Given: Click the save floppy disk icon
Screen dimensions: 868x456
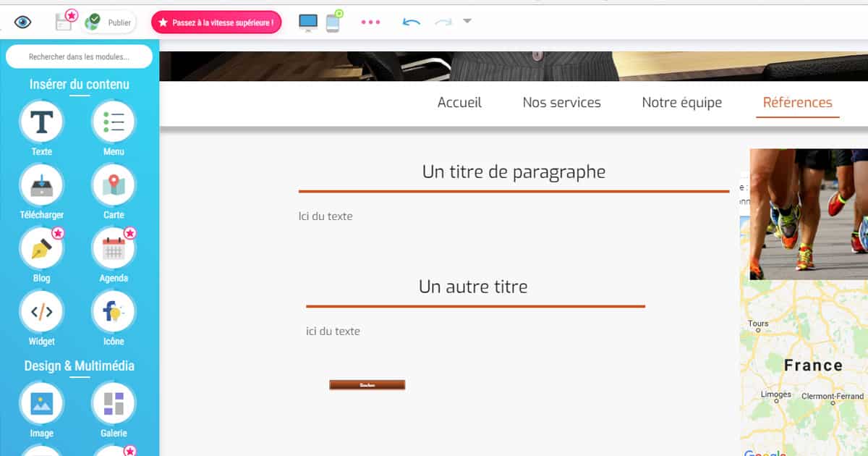Looking at the screenshot, I should (x=65, y=21).
